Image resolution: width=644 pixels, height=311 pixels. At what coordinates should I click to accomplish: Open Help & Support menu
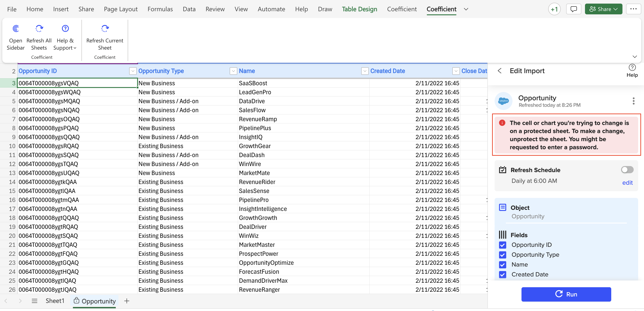pyautogui.click(x=65, y=37)
